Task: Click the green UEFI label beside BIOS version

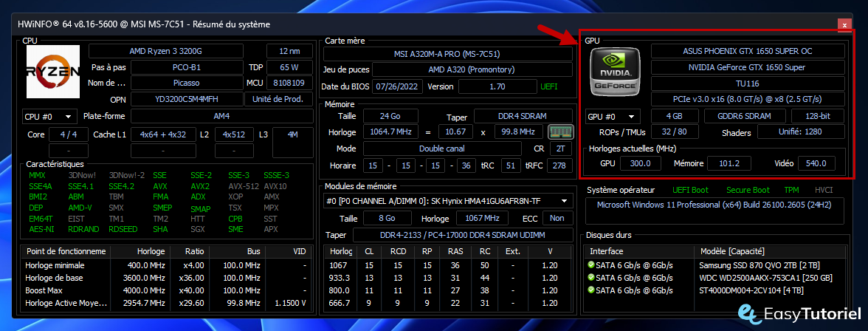Action: point(548,86)
